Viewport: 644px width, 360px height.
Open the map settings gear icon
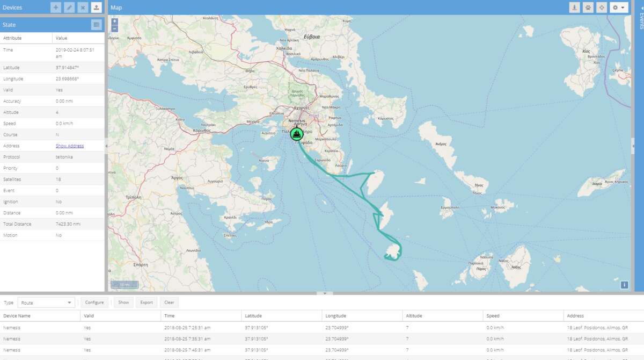point(616,8)
